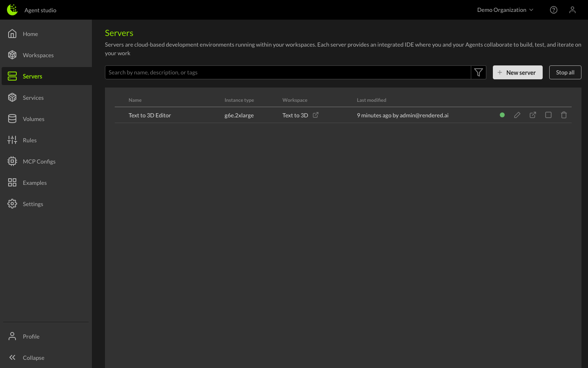
Task: Open the help question mark icon
Action: [553, 10]
